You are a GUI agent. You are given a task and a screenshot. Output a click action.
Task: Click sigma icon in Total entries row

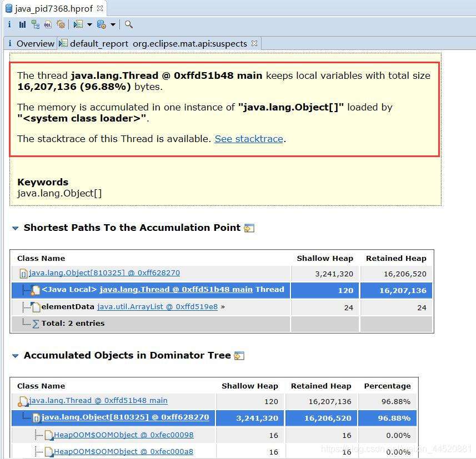[x=36, y=324]
